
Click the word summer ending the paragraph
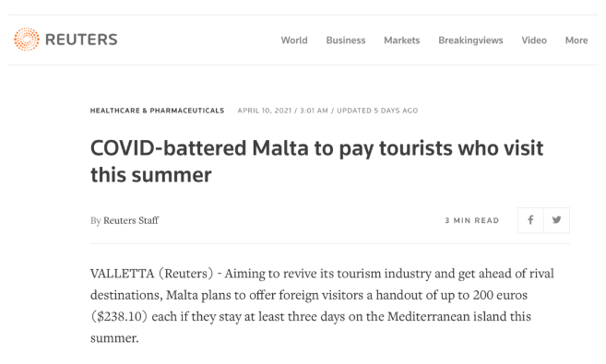coord(114,338)
